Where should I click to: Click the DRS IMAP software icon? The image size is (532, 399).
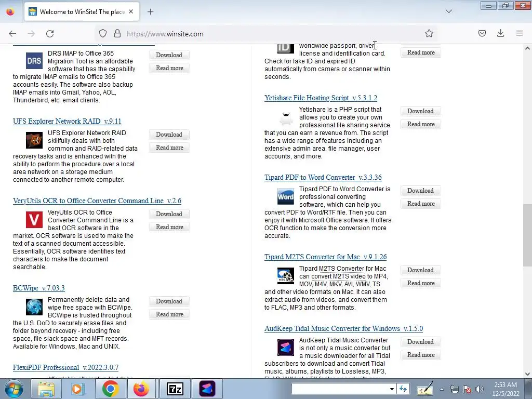(x=34, y=61)
